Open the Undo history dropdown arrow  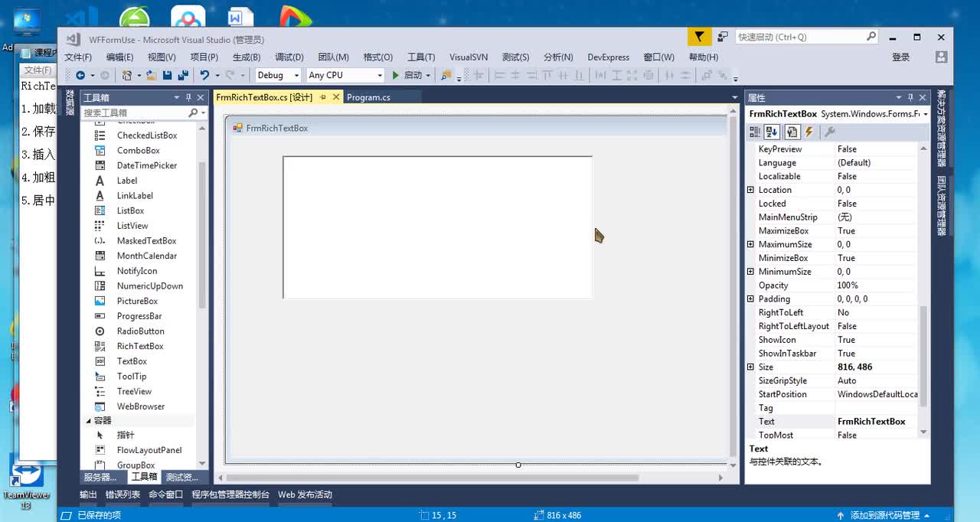217,75
